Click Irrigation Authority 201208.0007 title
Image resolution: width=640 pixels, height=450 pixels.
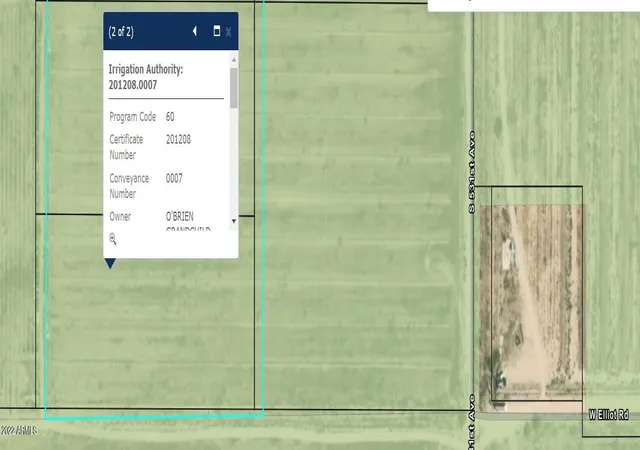click(x=146, y=77)
